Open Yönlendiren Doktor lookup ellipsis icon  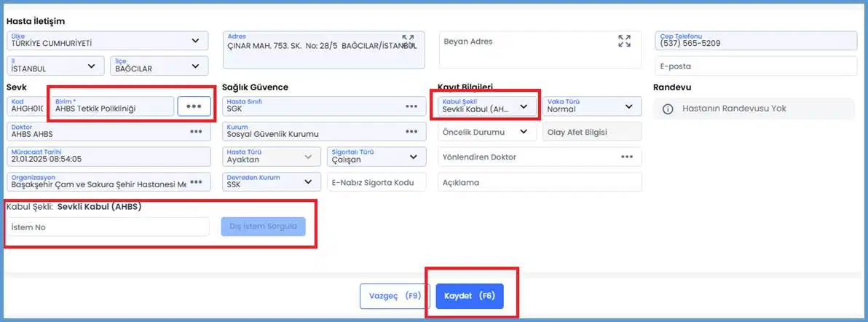(627, 157)
